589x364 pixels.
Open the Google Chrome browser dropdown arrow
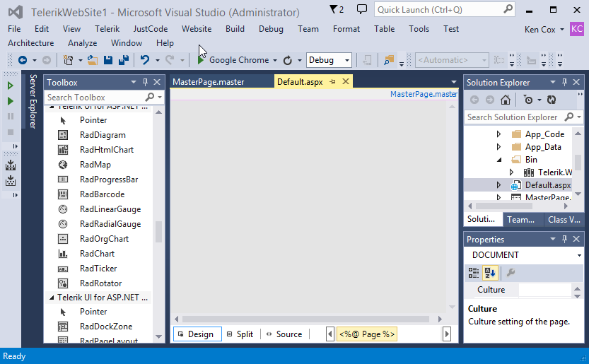pyautogui.click(x=275, y=60)
